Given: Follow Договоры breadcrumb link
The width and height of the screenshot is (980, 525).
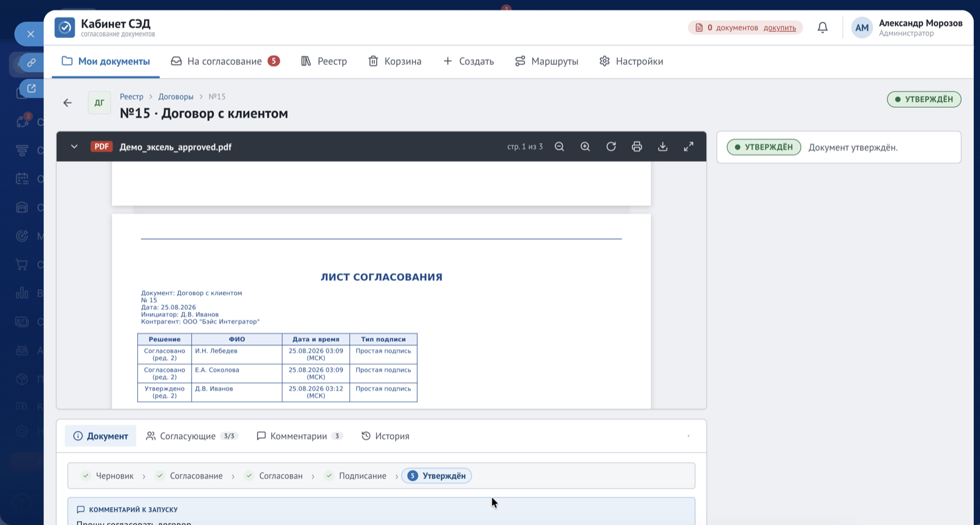Looking at the screenshot, I should (x=176, y=97).
